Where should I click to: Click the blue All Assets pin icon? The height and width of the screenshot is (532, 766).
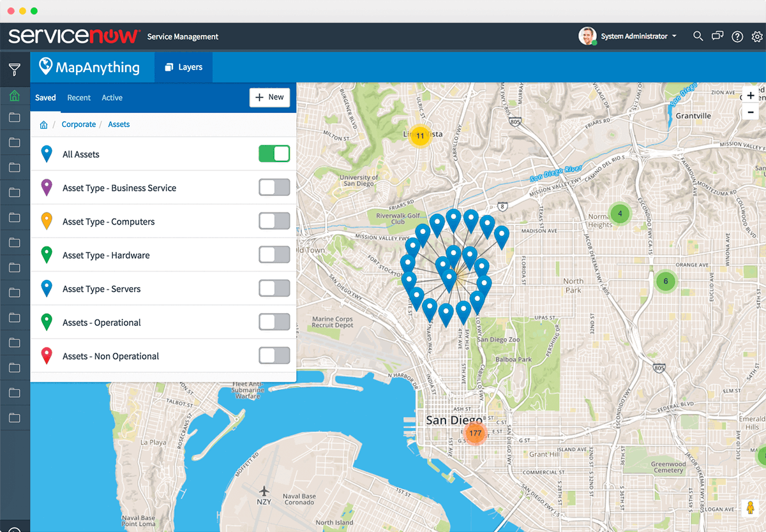pos(47,154)
